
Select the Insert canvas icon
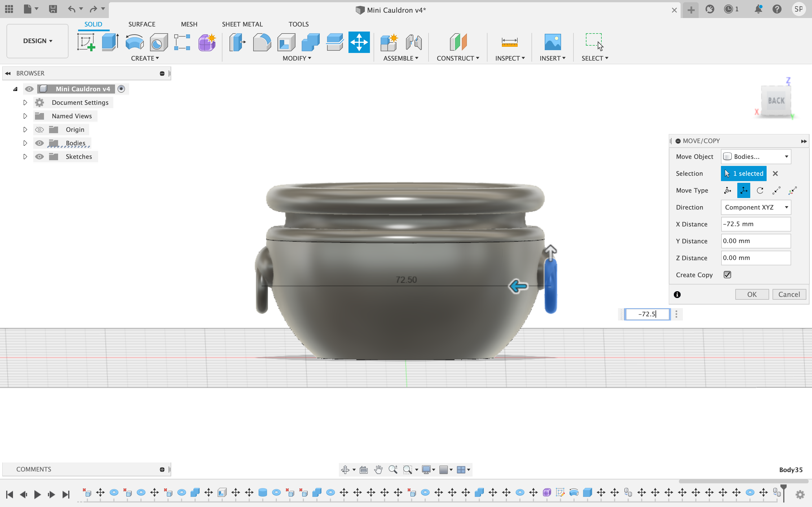(x=552, y=42)
